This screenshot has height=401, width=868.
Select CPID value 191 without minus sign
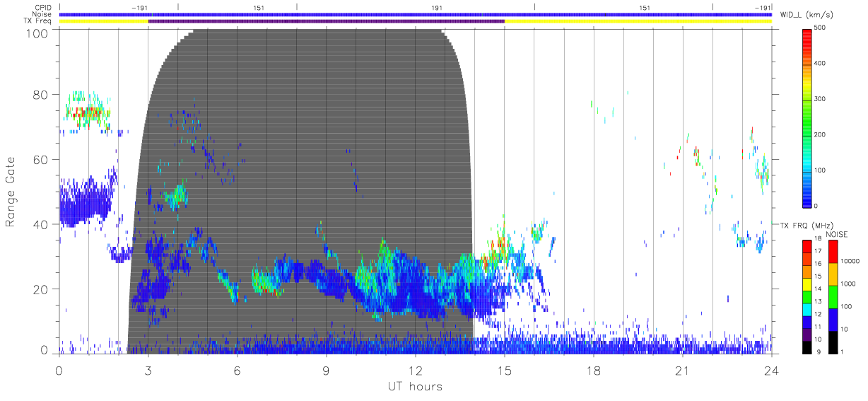click(437, 8)
